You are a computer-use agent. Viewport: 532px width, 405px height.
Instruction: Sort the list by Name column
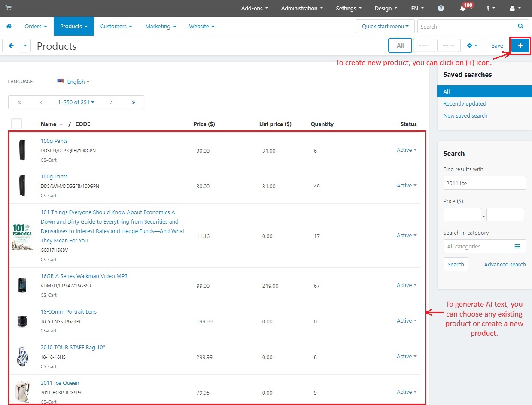click(x=49, y=124)
